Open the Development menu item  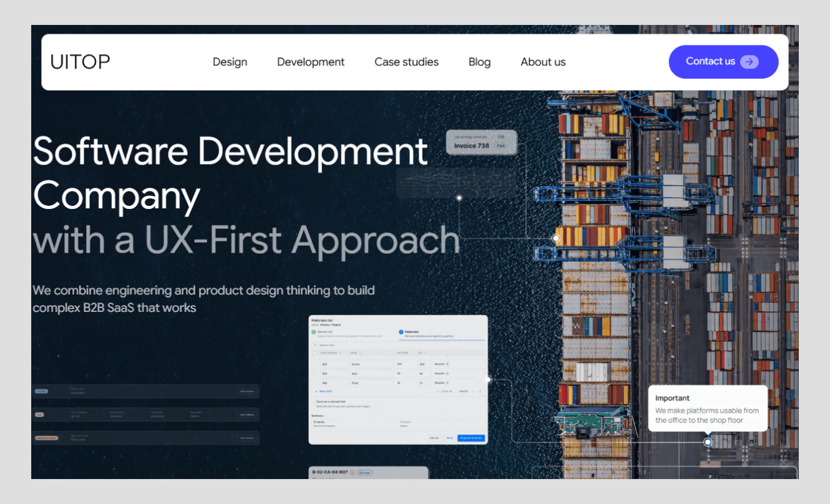(x=311, y=62)
